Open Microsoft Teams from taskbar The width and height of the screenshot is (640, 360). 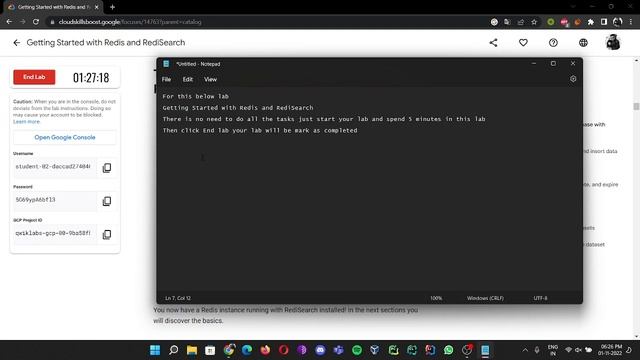coord(338,350)
